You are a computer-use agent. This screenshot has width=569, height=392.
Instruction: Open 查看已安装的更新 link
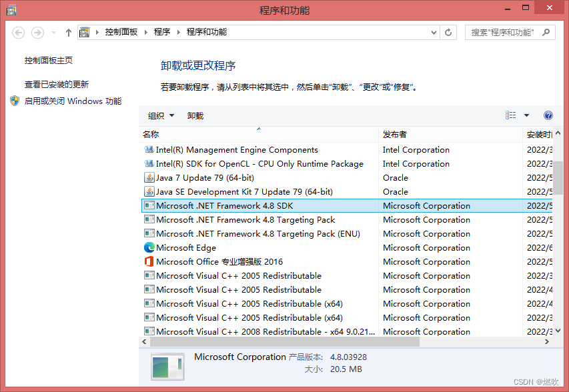57,85
